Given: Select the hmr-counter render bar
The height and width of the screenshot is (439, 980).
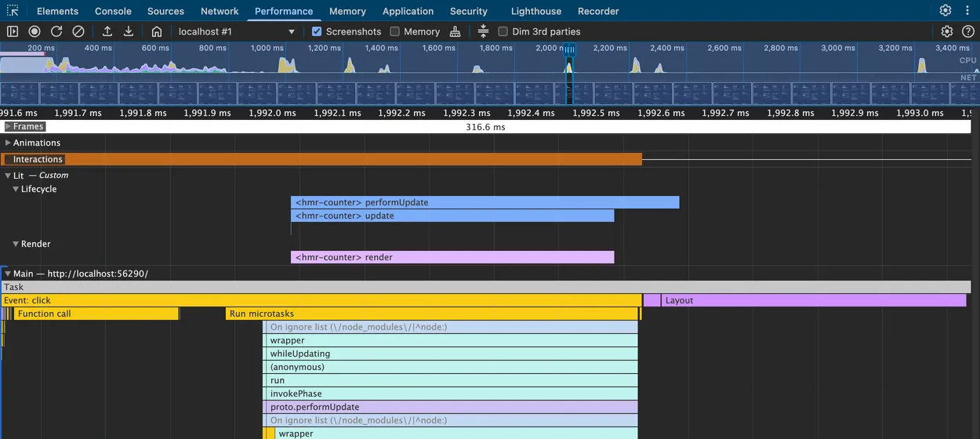Looking at the screenshot, I should [x=452, y=257].
